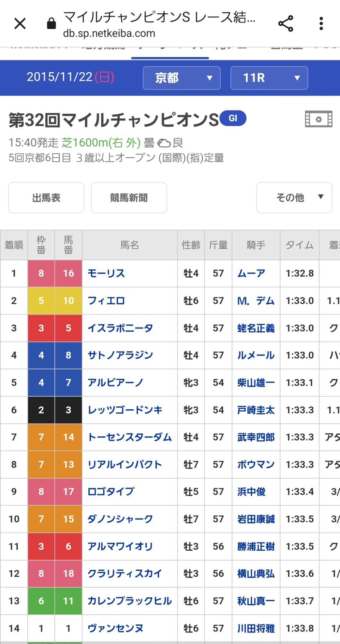Open the three-dot overflow menu
340x644 pixels.
[x=321, y=24]
